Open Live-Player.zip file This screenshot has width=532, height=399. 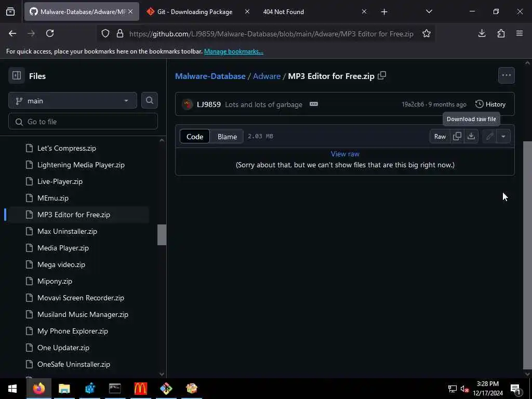point(60,181)
